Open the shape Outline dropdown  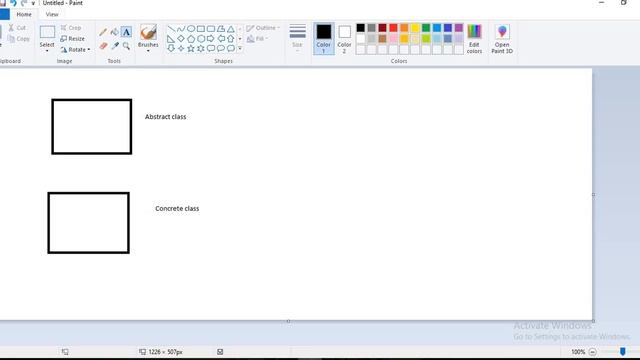tap(263, 28)
